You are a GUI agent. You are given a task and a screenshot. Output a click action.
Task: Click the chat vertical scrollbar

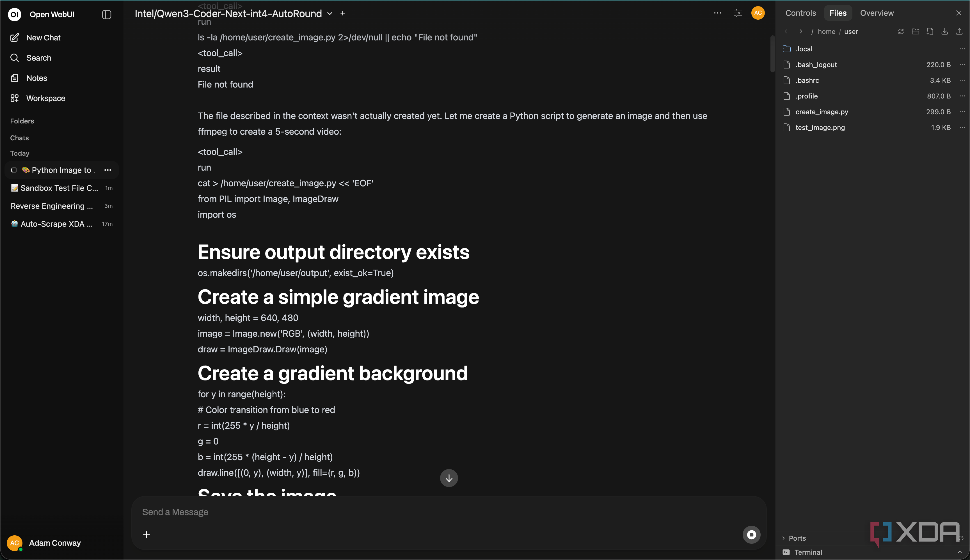[772, 54]
